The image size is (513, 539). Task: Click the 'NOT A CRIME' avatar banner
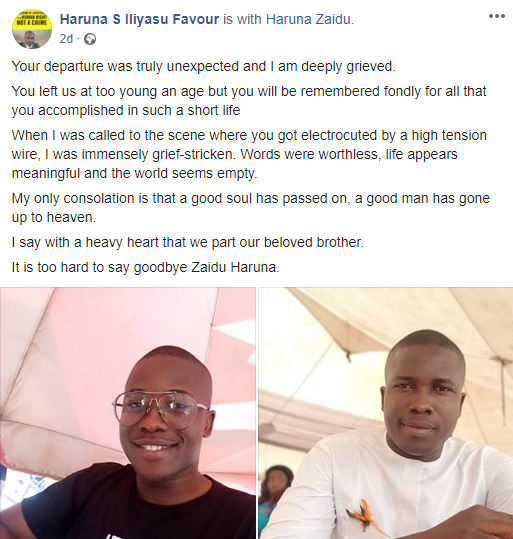coord(32,22)
